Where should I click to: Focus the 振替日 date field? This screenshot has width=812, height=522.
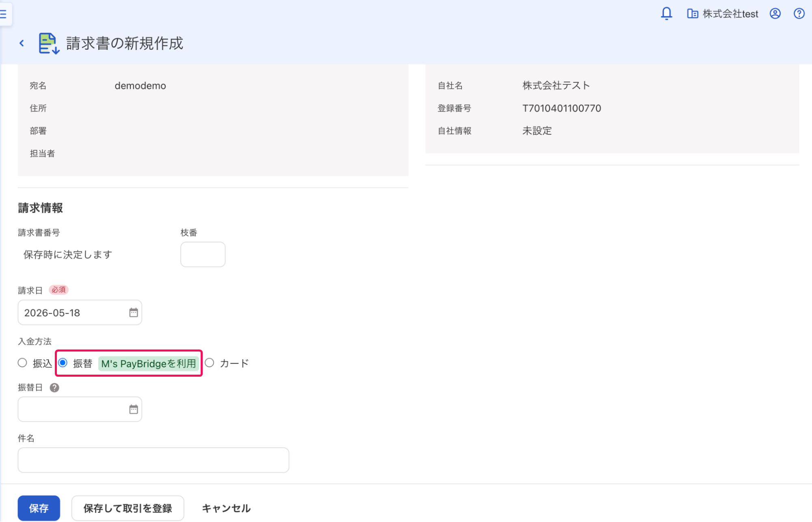tap(80, 409)
